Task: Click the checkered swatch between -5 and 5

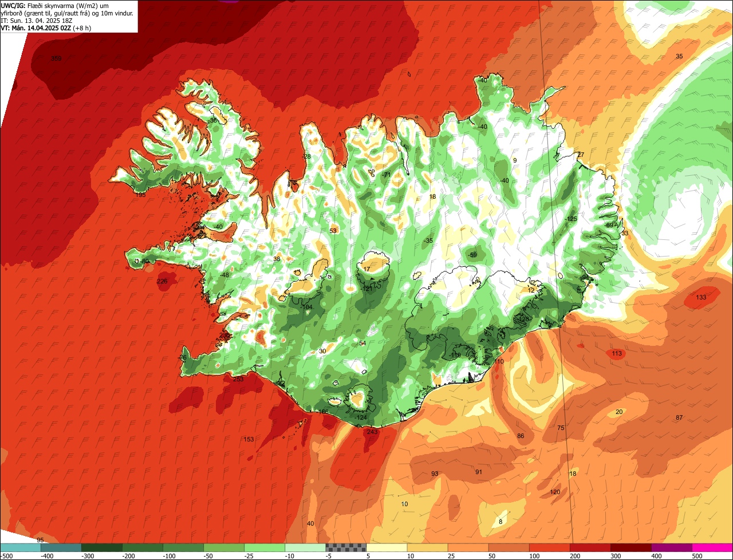Action: 346,547
